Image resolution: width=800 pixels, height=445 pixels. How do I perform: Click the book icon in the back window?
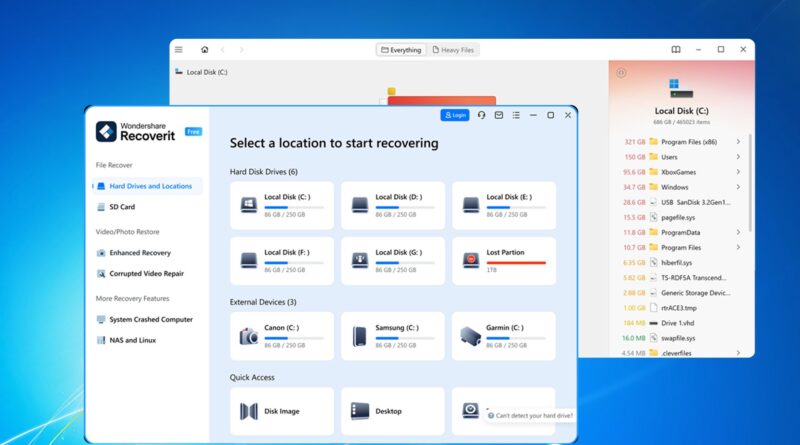click(676, 49)
